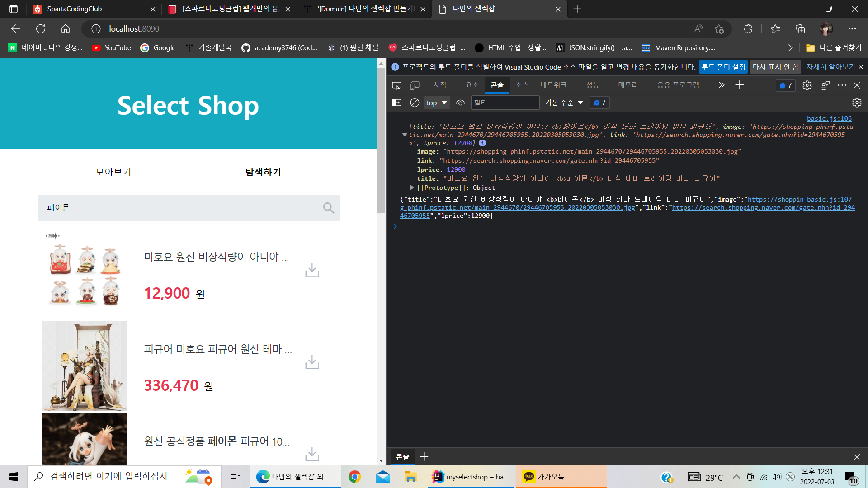Viewport: 868px width, 488px height.
Task: Save the 12,900 won product
Action: click(312, 270)
